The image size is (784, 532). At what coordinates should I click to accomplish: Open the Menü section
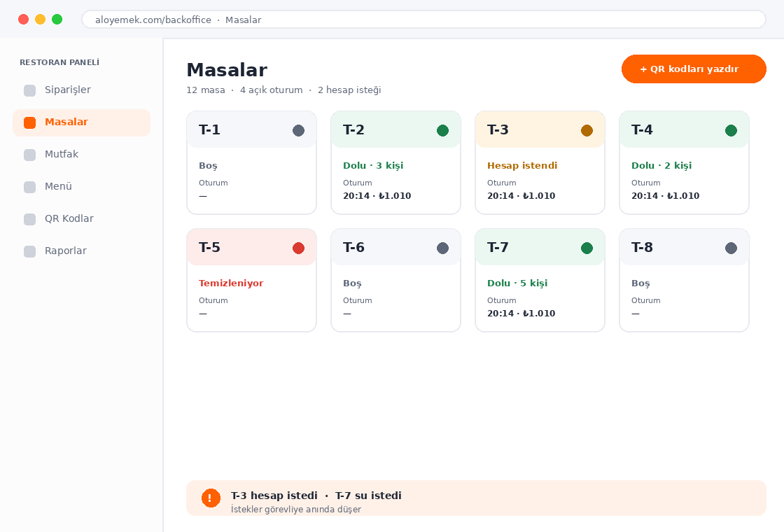click(81, 187)
